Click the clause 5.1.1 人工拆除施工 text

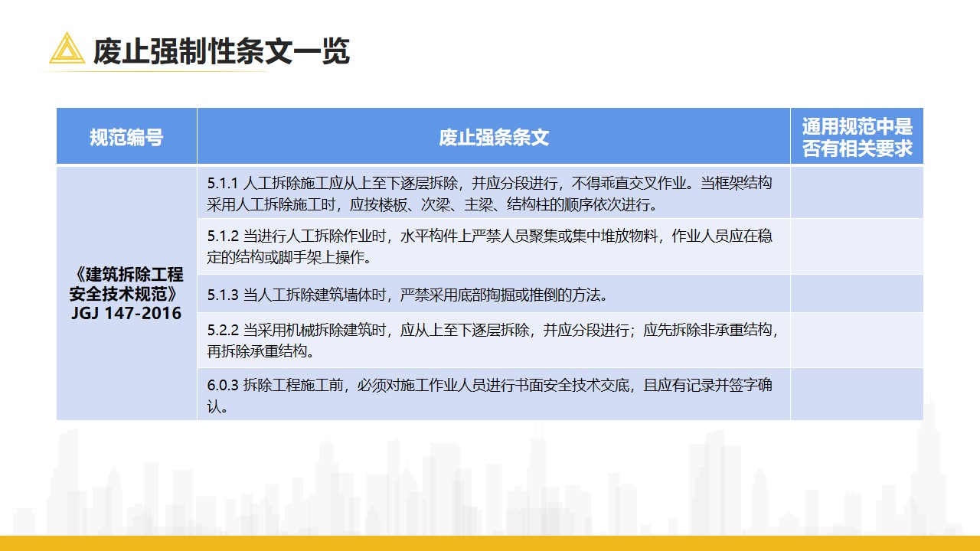tap(489, 194)
